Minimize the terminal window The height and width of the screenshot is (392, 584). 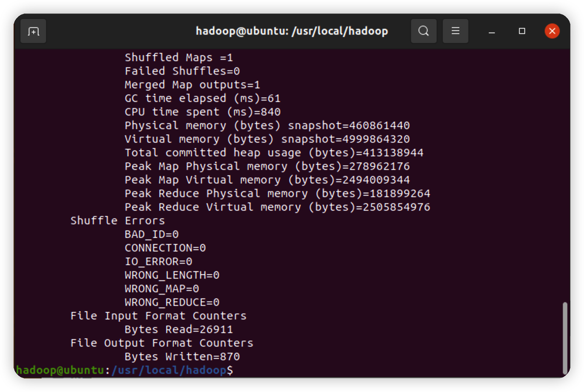click(x=491, y=31)
